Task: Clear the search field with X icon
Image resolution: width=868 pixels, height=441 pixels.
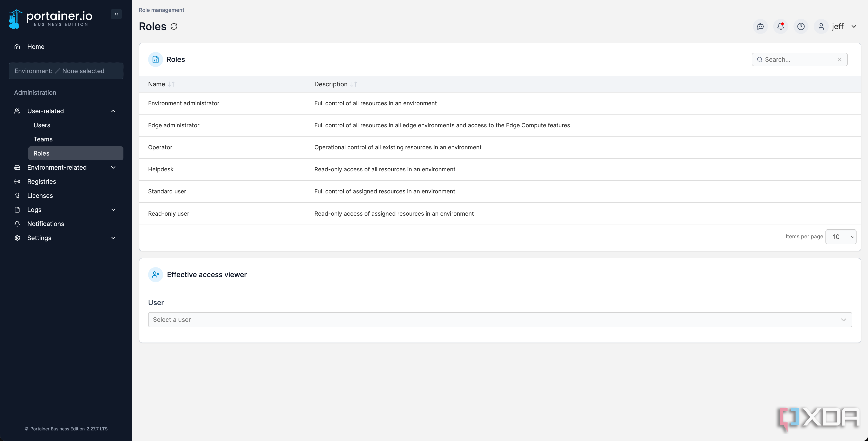Action: (x=840, y=59)
